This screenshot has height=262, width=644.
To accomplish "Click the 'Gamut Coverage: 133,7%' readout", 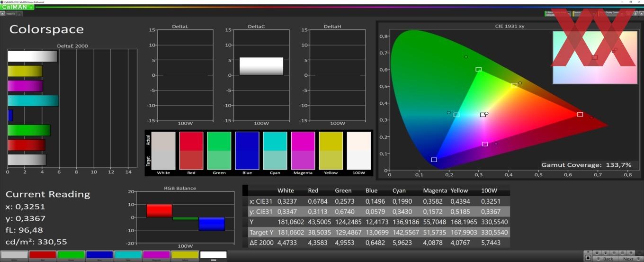I will click(x=586, y=165).
